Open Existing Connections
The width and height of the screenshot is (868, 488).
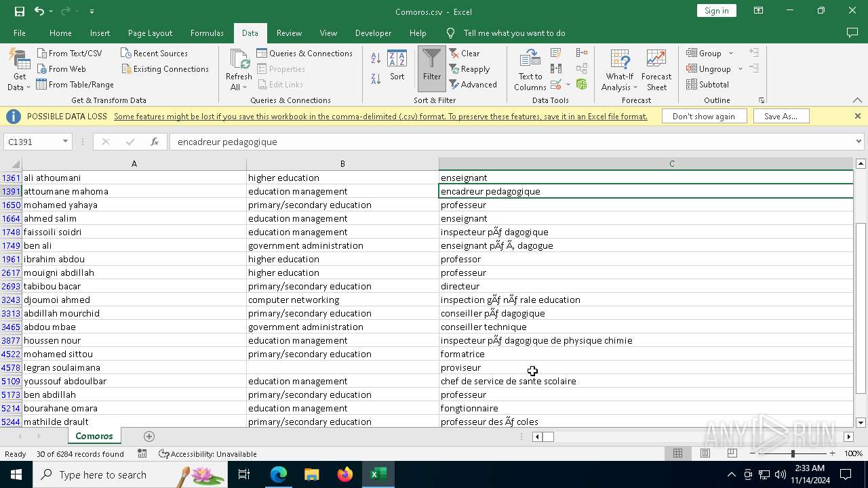pos(165,68)
